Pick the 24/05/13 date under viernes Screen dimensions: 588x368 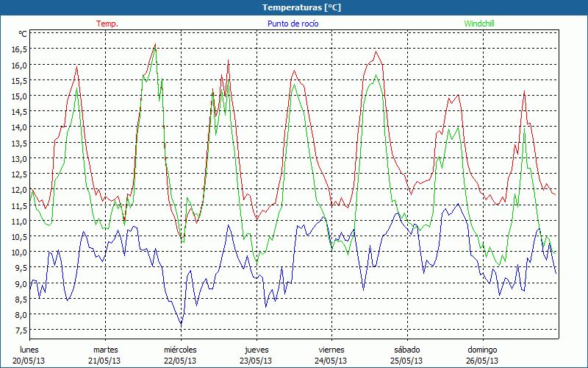pyautogui.click(x=331, y=361)
